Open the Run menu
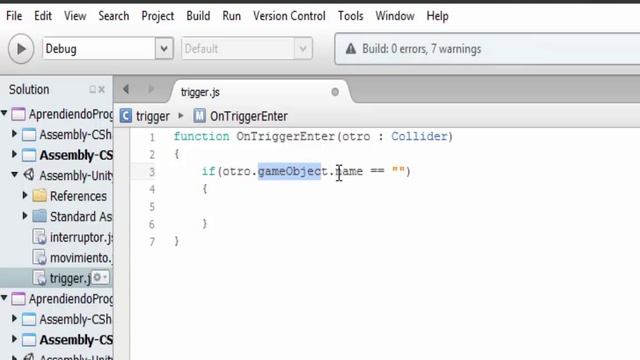640x360 pixels. click(x=231, y=16)
